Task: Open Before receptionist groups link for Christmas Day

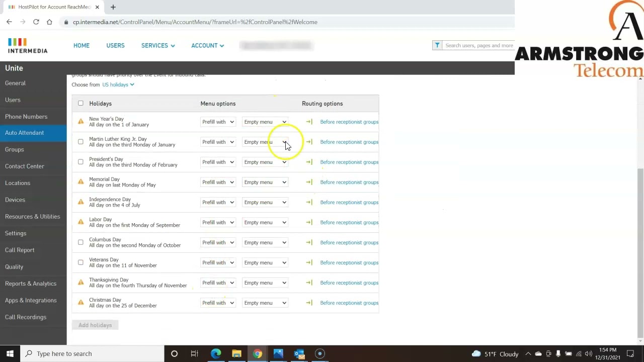Action: pyautogui.click(x=349, y=303)
